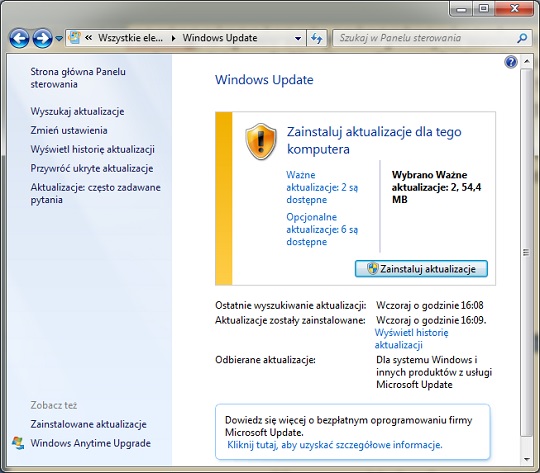
Task: Click the vertical scrollbar thumb
Action: click(526, 253)
